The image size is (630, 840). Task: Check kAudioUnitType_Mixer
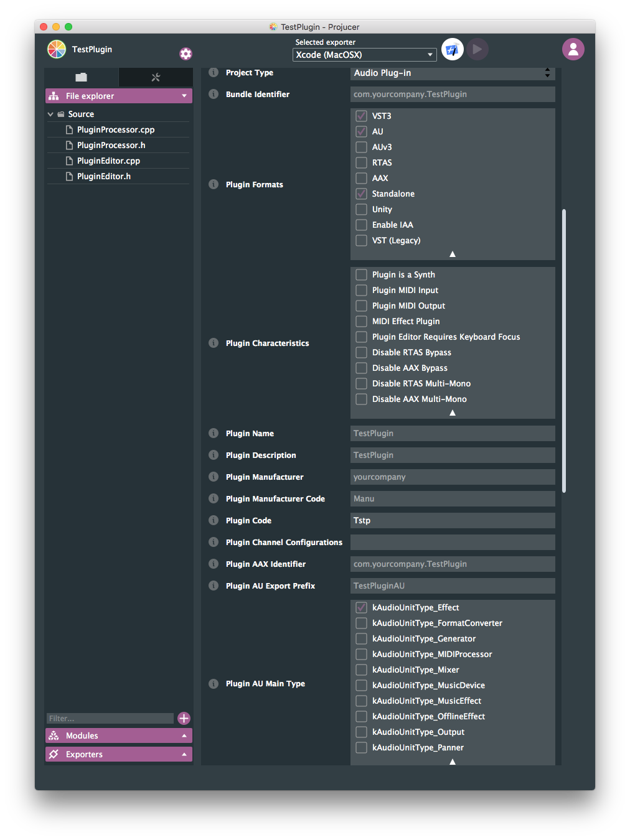(x=361, y=670)
